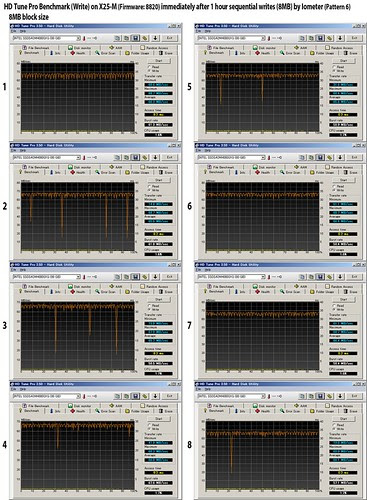Open the drive selection dropdown in window 6
Image resolution: width=367 pixels, height=500 pixels.
pos(231,158)
